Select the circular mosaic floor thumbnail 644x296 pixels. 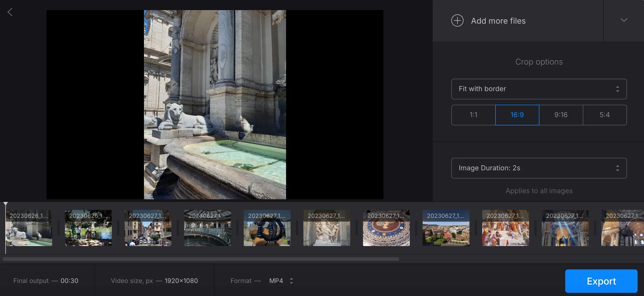pos(386,229)
